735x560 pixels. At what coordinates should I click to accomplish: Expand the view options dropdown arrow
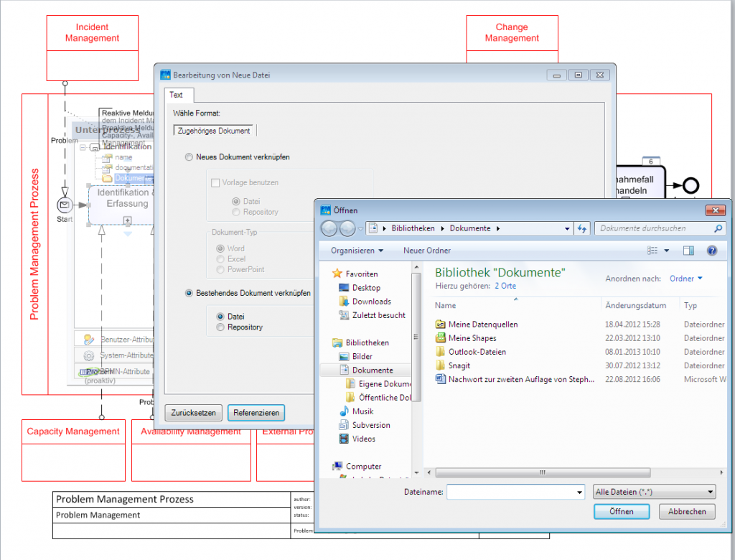(x=667, y=251)
